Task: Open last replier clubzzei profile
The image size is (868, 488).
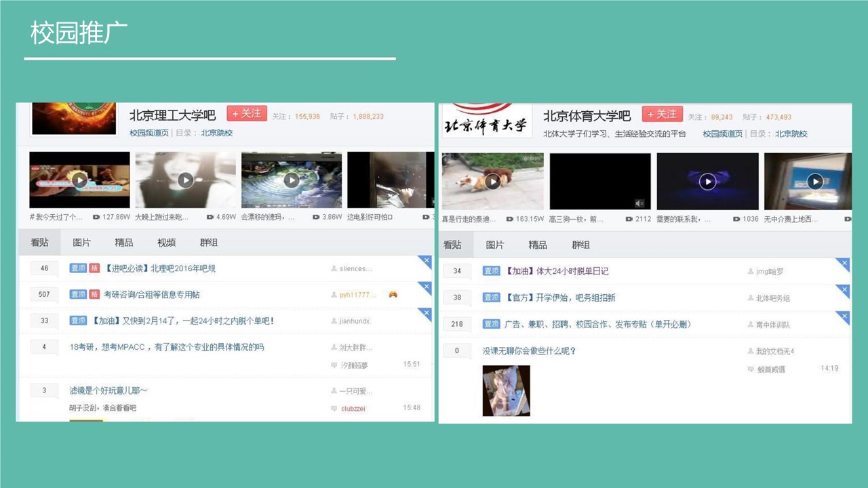Action: pos(353,408)
